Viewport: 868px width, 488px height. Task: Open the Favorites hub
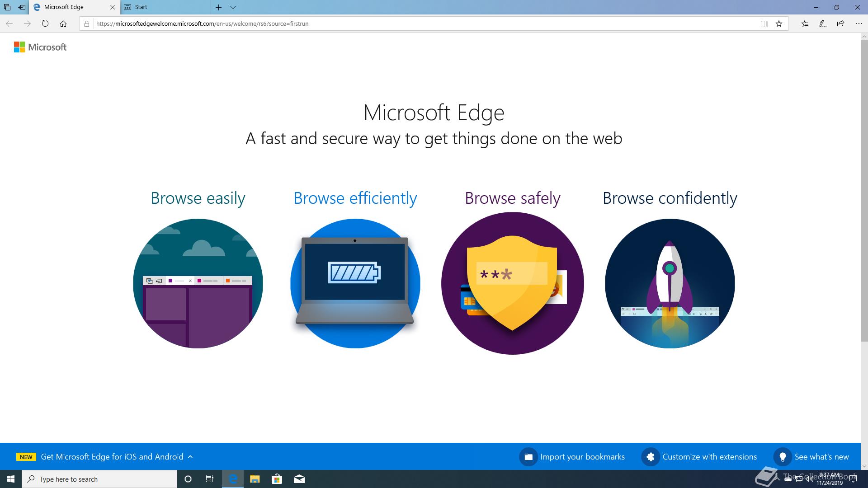pos(805,23)
